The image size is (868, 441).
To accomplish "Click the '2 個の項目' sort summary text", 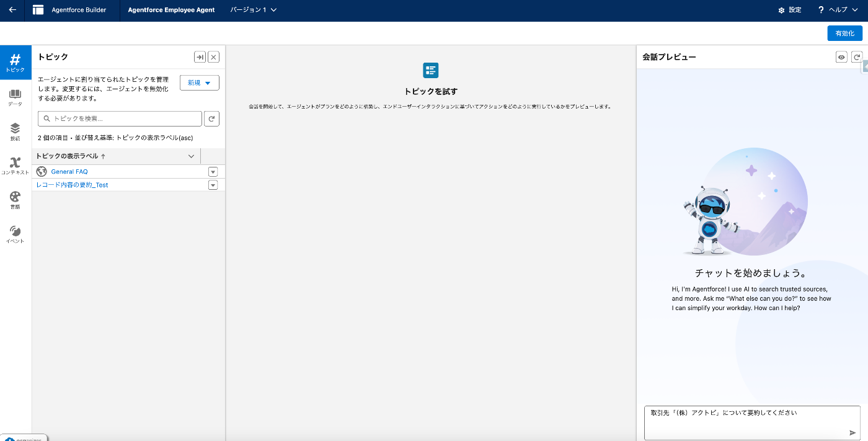I will [116, 138].
